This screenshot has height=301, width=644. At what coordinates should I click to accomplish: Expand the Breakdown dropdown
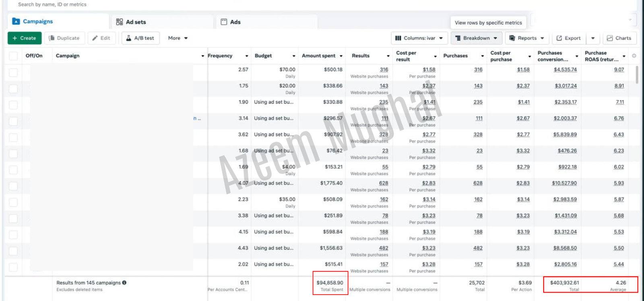[476, 38]
